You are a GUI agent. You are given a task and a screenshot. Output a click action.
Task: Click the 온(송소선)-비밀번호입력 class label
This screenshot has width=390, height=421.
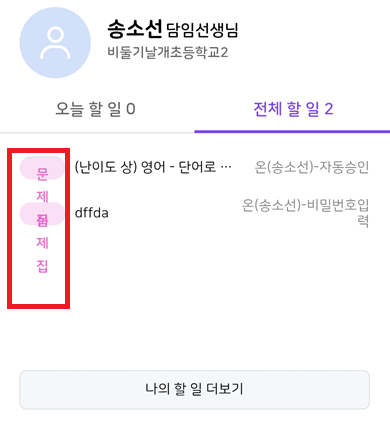[x=305, y=213]
